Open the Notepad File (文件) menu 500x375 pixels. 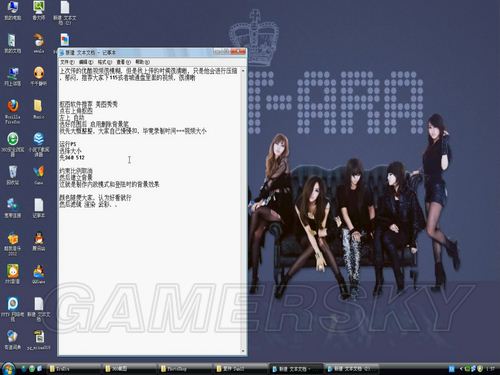(x=67, y=62)
